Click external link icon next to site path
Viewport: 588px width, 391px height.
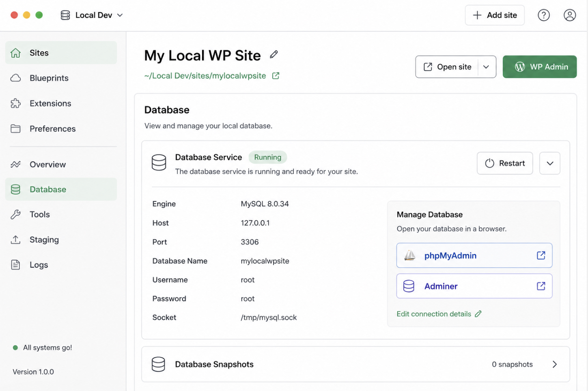click(x=276, y=76)
